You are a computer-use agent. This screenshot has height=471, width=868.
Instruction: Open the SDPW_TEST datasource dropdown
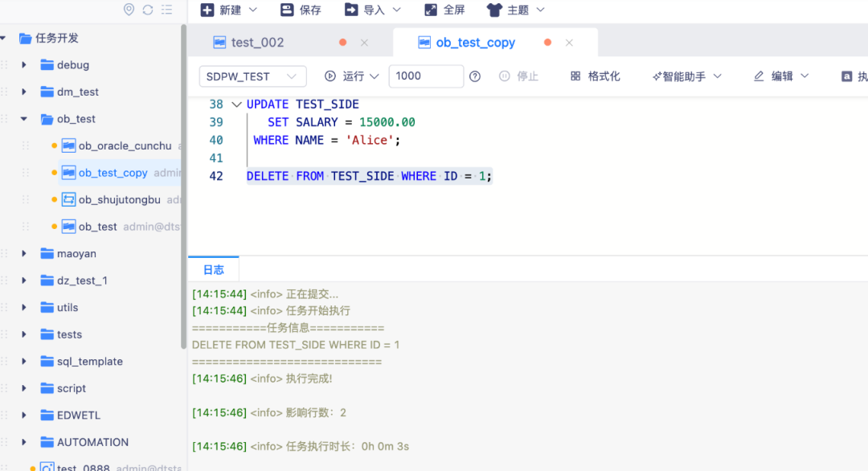(252, 76)
